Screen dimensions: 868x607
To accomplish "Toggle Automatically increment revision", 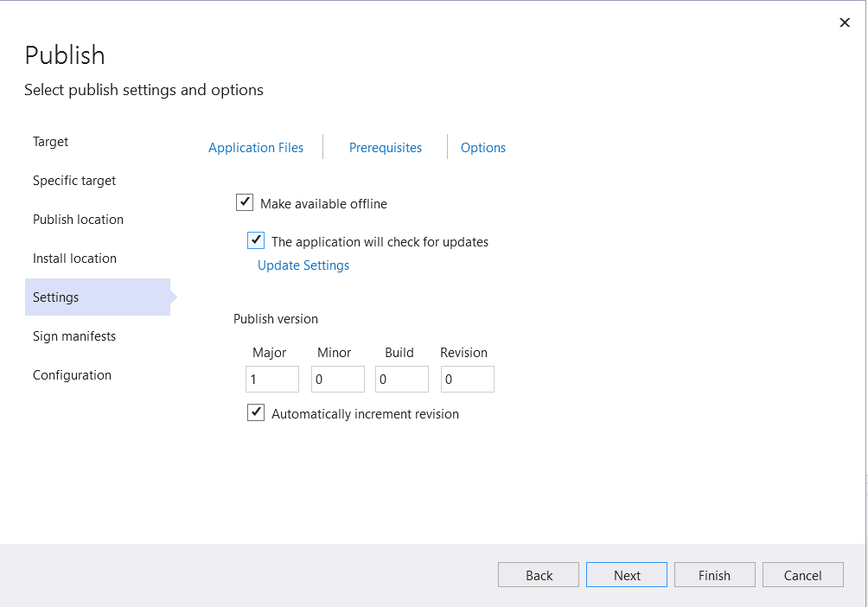I will (256, 412).
